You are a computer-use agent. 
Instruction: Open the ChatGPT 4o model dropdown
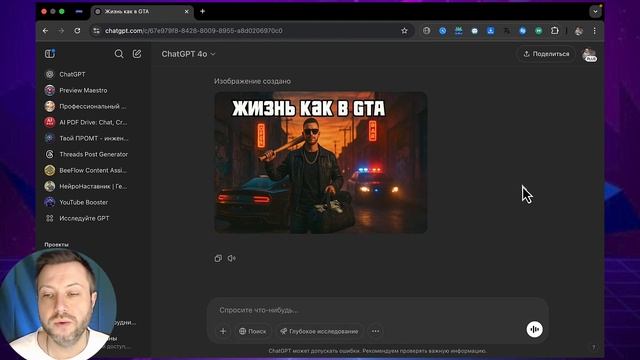click(x=188, y=54)
